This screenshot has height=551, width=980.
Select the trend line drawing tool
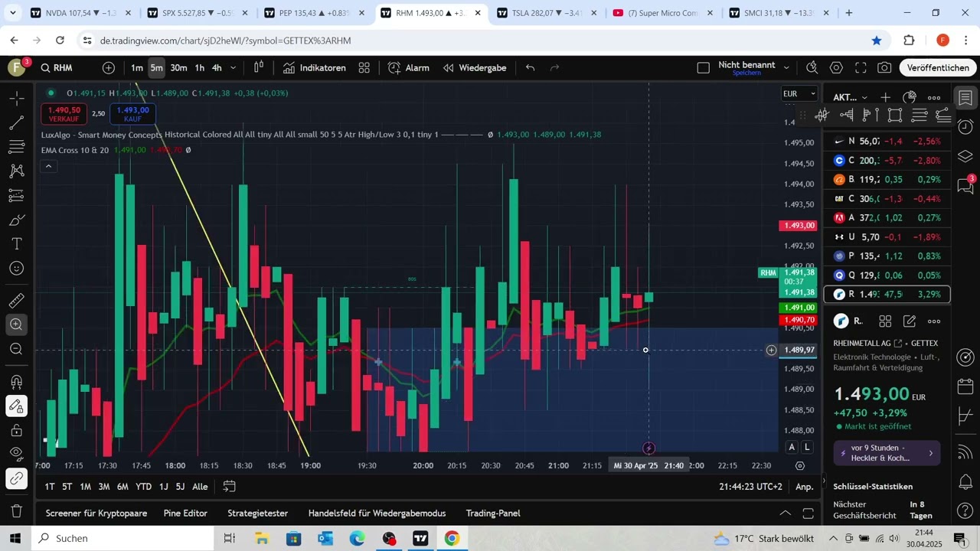tap(17, 122)
